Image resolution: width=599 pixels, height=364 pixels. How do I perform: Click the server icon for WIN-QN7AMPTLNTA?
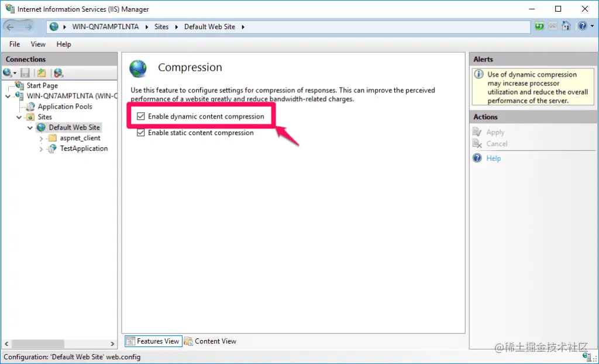click(19, 95)
